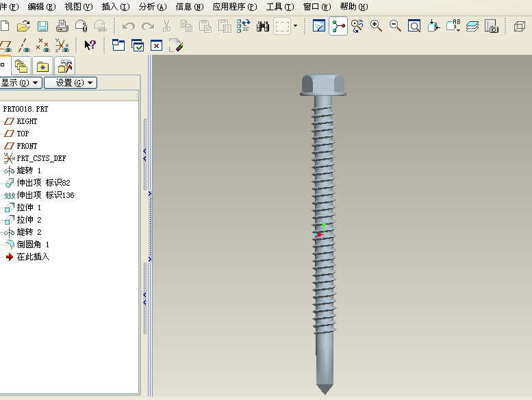Screen dimensions: 532x400
Task: Click the selection box tool
Action: pos(282,26)
